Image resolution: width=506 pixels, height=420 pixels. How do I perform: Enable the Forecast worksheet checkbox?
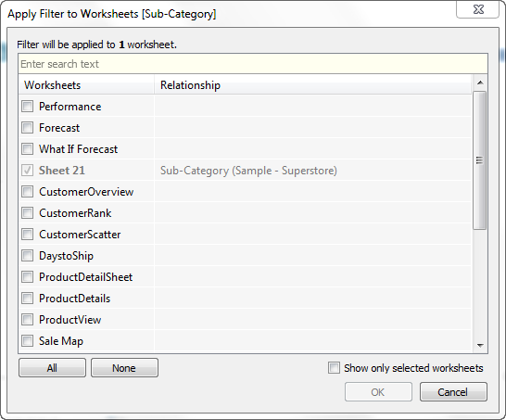(28, 128)
